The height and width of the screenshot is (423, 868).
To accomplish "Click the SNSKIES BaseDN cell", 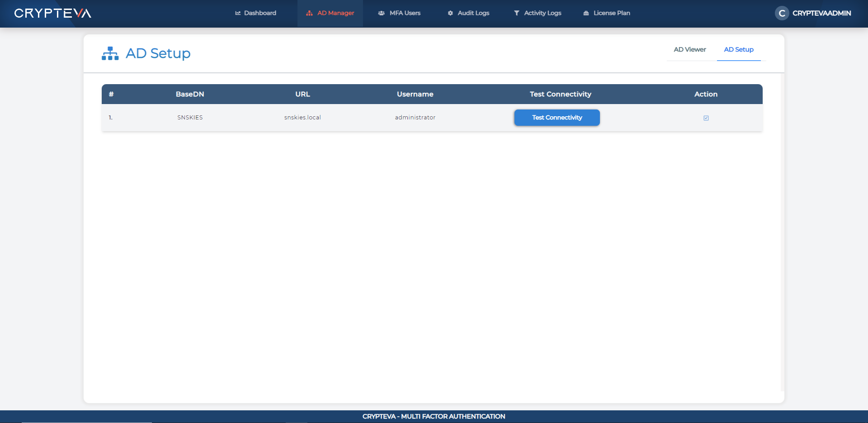I will (x=190, y=118).
